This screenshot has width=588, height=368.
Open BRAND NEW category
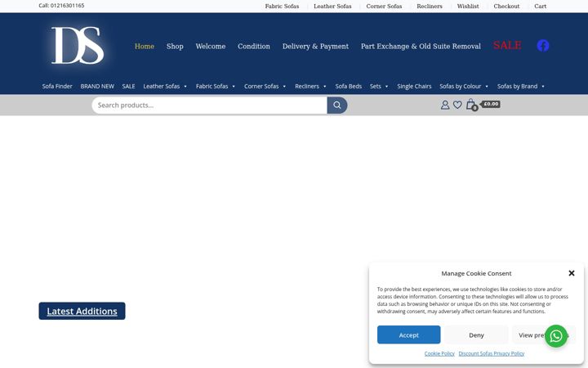(x=97, y=86)
